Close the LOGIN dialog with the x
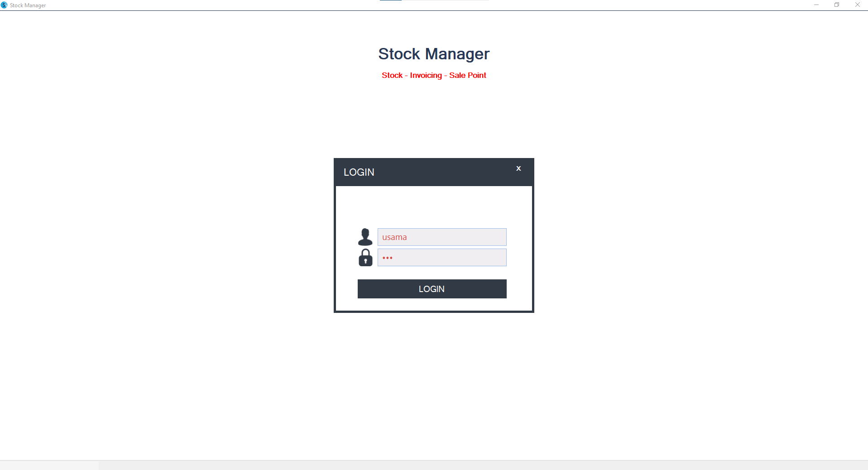 (x=518, y=168)
